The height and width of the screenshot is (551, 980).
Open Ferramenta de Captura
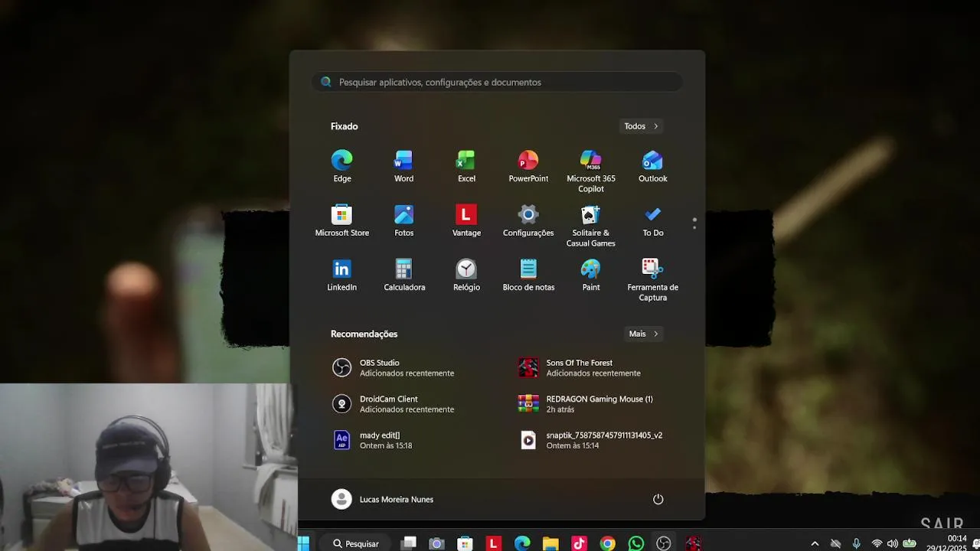pos(653,280)
